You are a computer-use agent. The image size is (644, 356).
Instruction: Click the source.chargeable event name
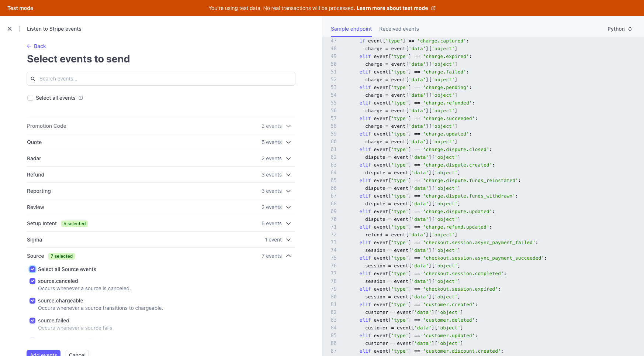(x=60, y=301)
